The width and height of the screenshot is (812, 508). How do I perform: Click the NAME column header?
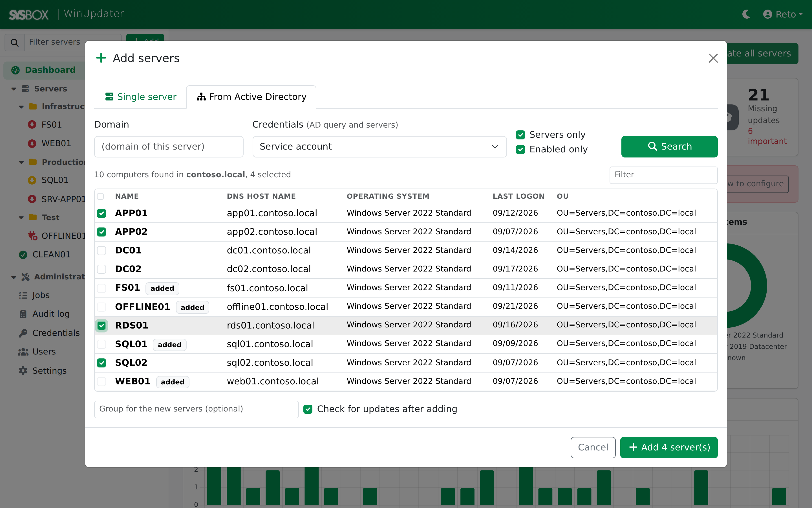click(127, 196)
